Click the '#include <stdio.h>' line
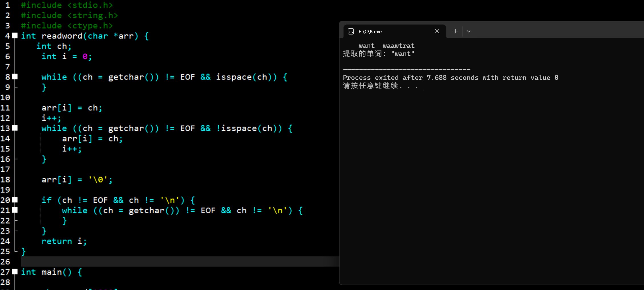This screenshot has width=644, height=290. pyautogui.click(x=67, y=5)
